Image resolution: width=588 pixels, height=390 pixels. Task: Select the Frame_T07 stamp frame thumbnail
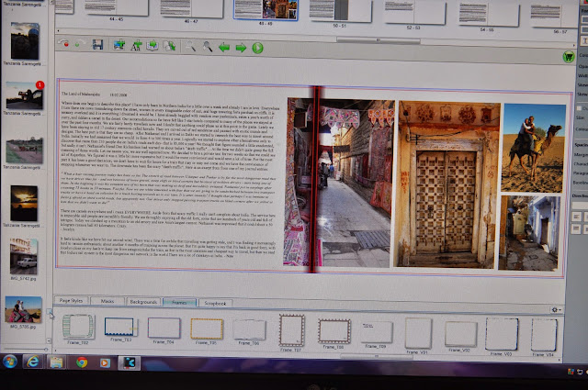click(x=292, y=333)
